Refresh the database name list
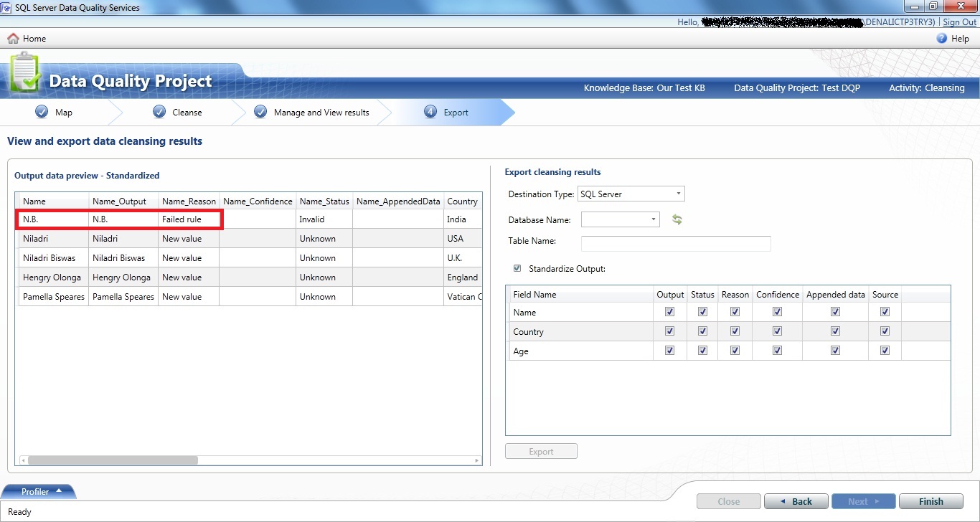Viewport: 980px width, 522px height. pos(677,219)
